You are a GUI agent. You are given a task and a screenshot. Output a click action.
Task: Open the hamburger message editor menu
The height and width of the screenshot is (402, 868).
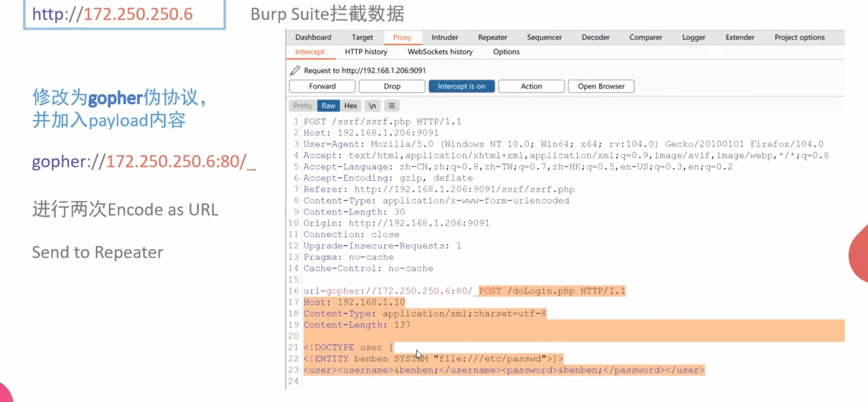tap(391, 106)
